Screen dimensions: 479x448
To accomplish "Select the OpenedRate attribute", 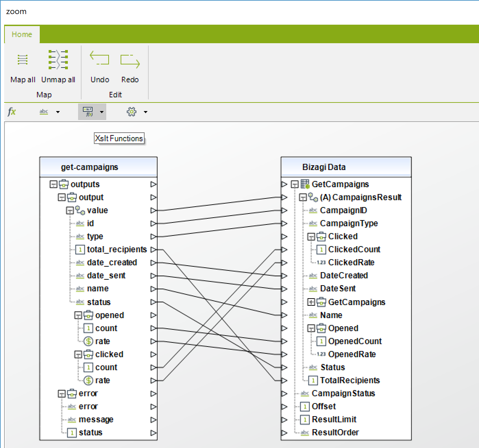I will (352, 354).
